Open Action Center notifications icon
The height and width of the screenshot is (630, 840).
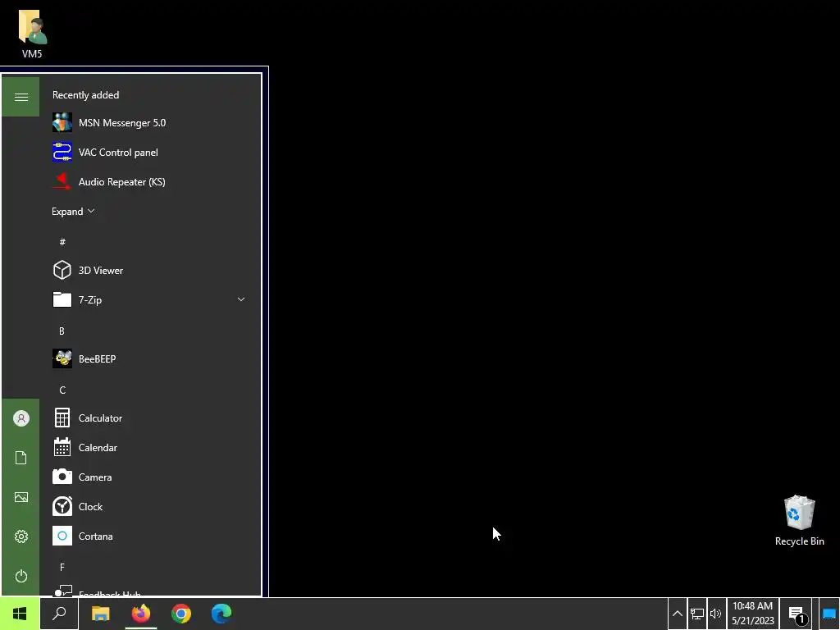tap(797, 614)
